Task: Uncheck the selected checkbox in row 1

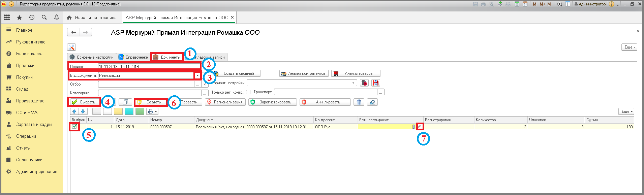Action: pyautogui.click(x=74, y=127)
